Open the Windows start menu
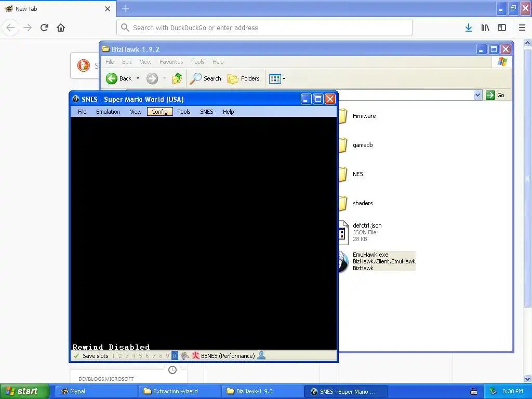532x399 pixels. pyautogui.click(x=24, y=391)
